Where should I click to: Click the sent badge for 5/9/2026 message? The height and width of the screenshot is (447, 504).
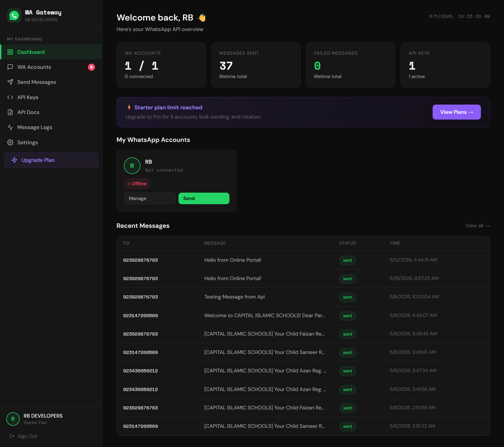[x=348, y=297]
